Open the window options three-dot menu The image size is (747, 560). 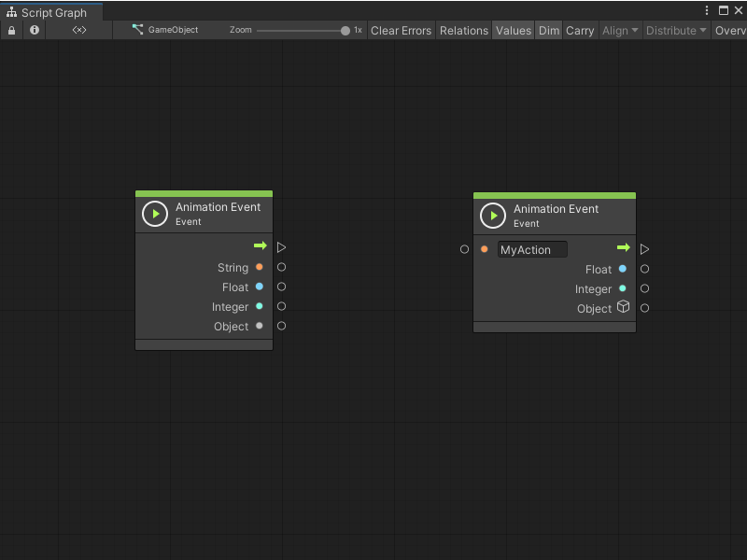(x=708, y=10)
